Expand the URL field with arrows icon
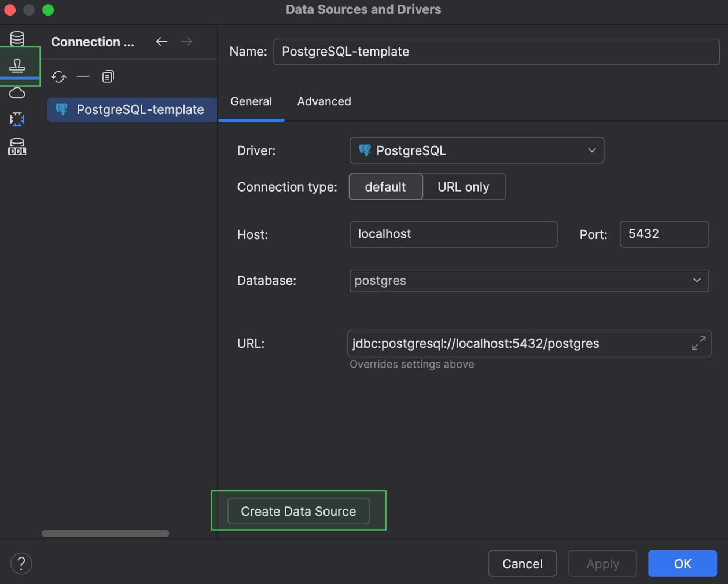Viewport: 728px width, 584px height. (698, 343)
